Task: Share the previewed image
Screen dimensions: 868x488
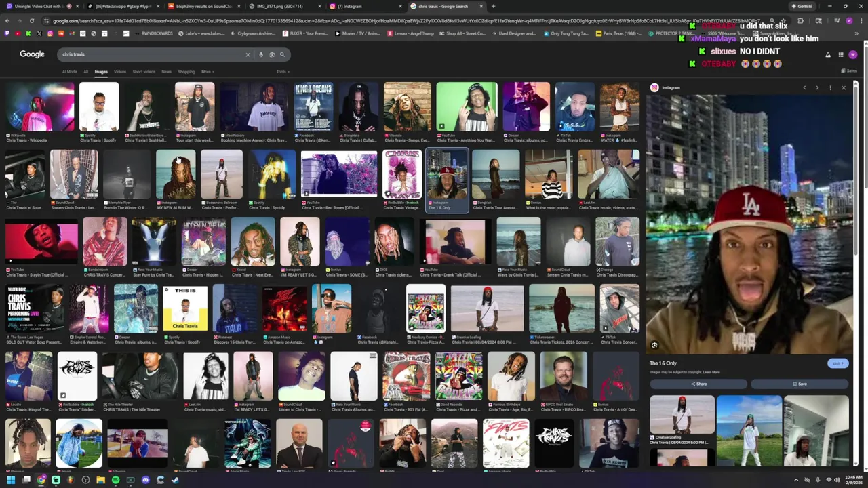Action: pos(698,384)
